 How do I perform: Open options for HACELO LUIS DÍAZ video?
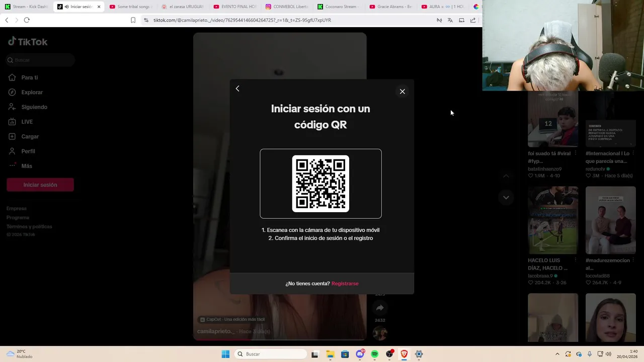[x=575, y=260]
